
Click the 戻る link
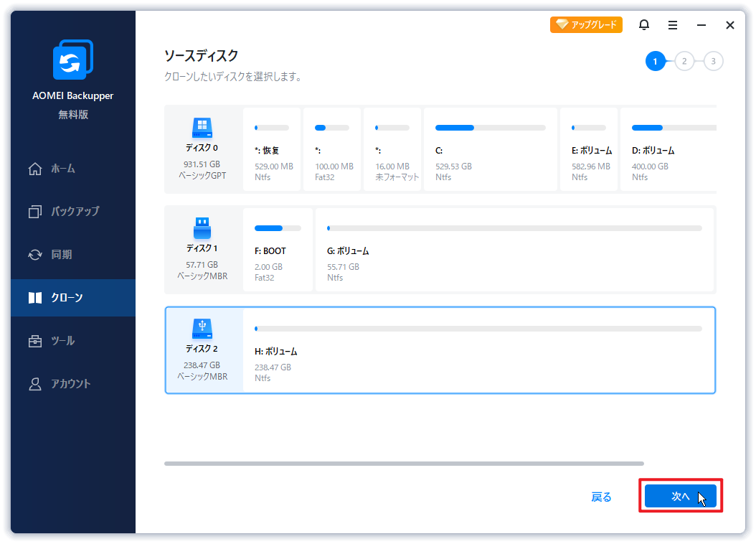pyautogui.click(x=601, y=496)
